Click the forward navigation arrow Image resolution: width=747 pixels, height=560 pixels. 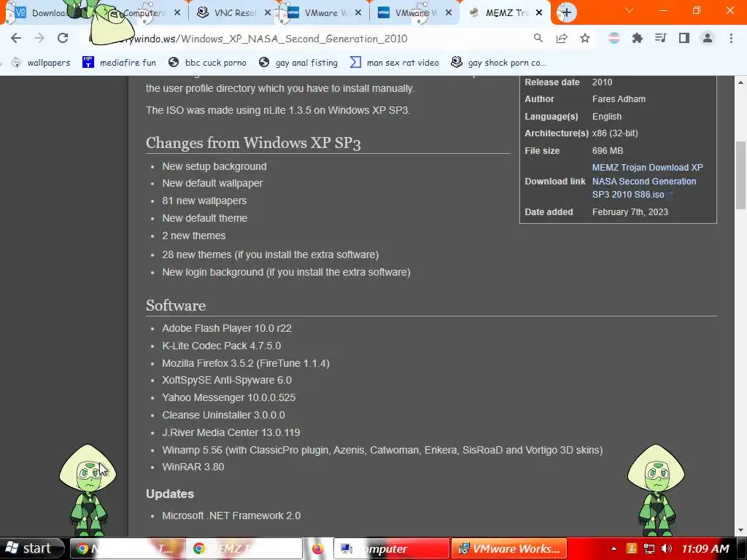click(x=39, y=38)
